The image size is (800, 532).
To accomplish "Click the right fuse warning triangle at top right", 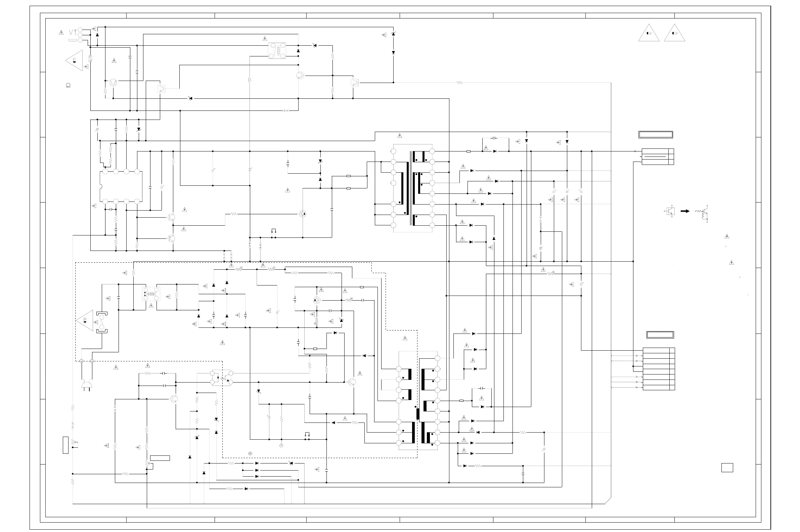I will (x=674, y=33).
